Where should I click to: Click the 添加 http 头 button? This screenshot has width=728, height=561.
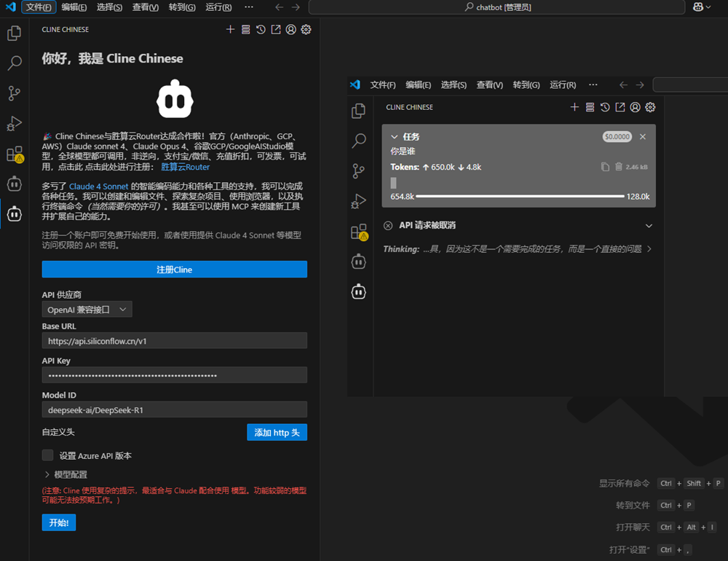[x=277, y=432]
